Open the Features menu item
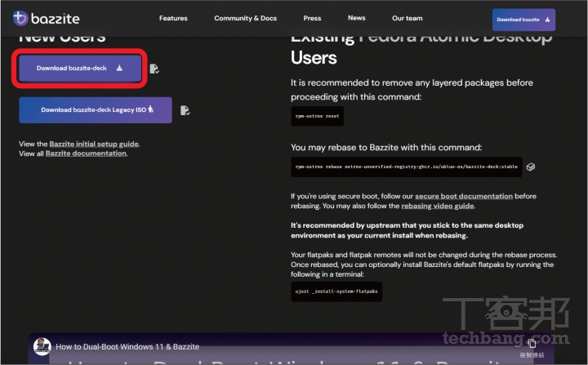 coord(173,18)
